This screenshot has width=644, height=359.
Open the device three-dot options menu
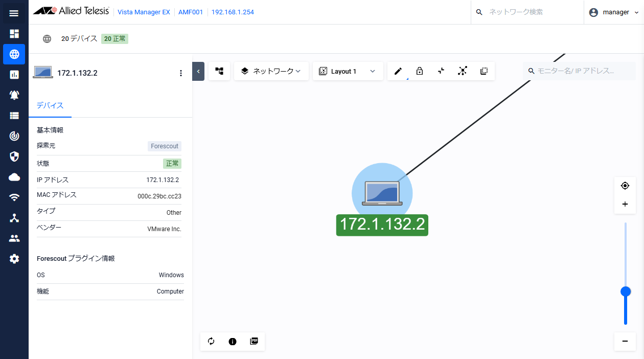(180, 73)
